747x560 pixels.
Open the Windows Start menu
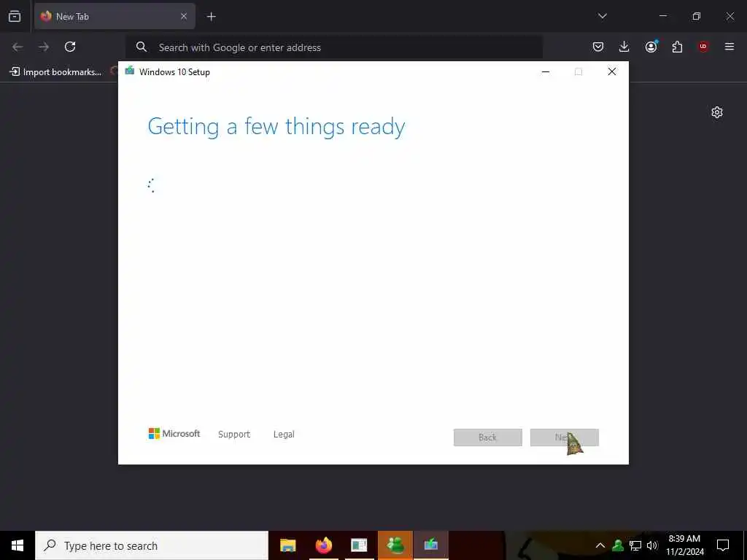[18, 545]
